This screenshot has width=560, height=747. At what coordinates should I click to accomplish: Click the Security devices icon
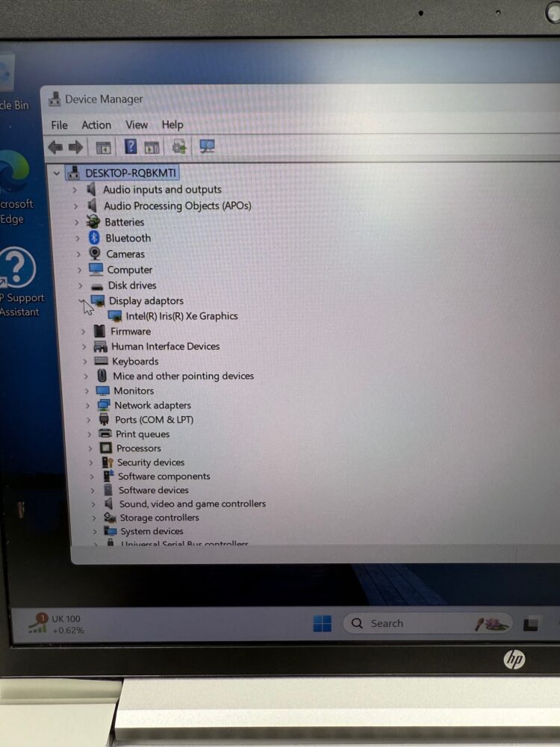pos(107,462)
